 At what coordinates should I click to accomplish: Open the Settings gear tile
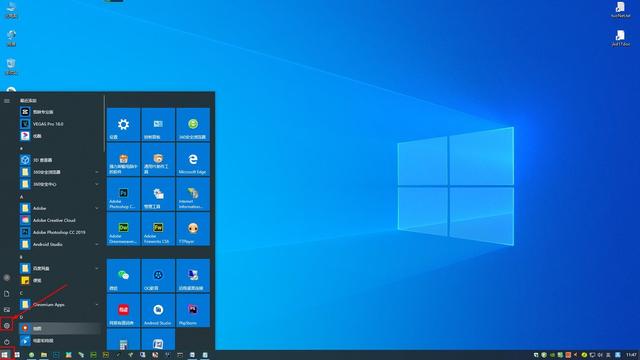click(123, 124)
